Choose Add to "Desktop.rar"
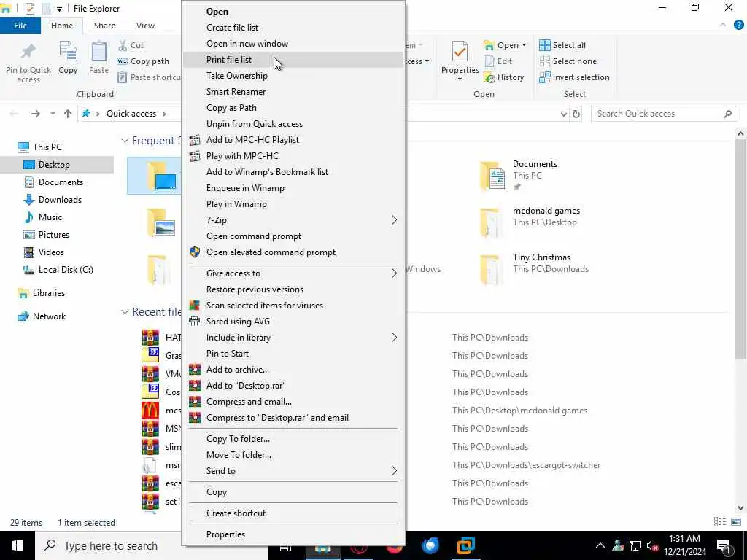This screenshot has height=560, width=747. click(293, 386)
